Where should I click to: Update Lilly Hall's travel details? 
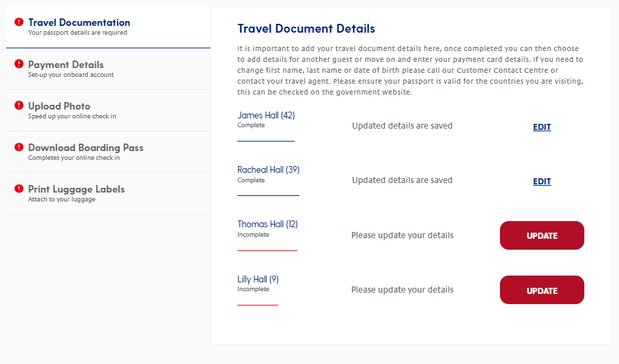542,290
